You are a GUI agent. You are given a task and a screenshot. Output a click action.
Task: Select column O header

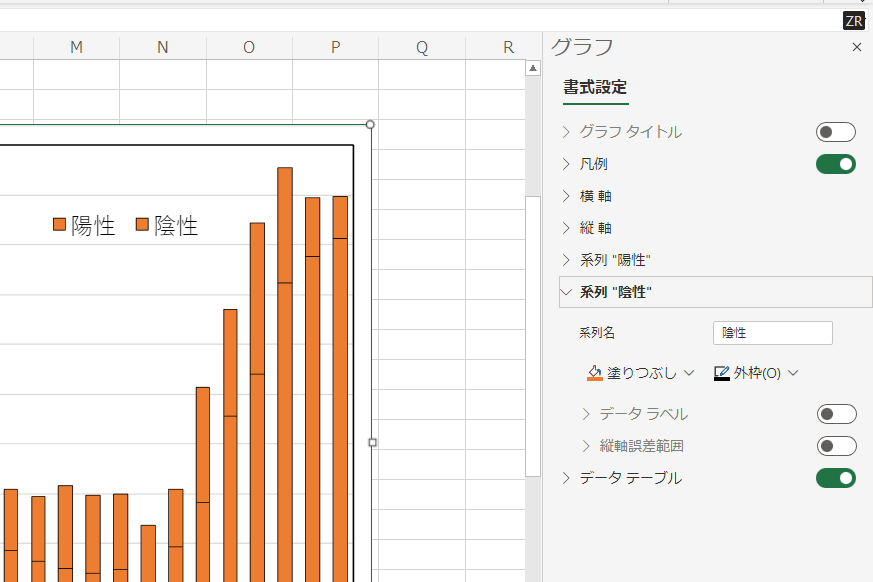pyautogui.click(x=249, y=47)
